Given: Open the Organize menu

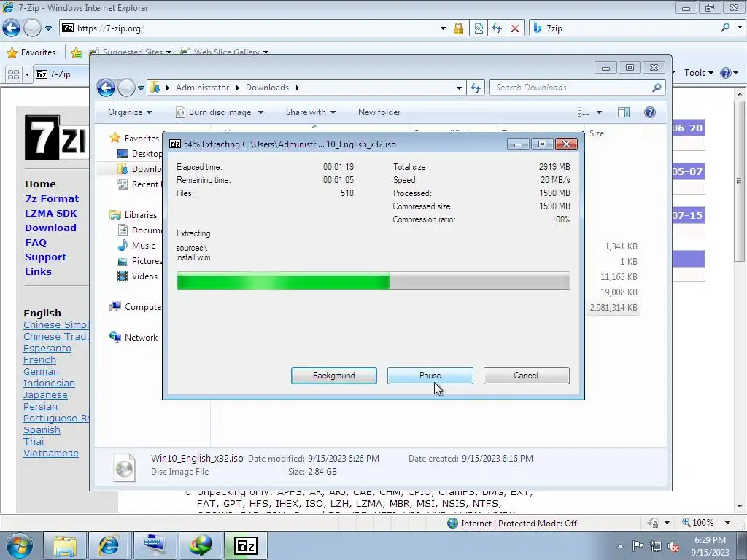Looking at the screenshot, I should pyautogui.click(x=130, y=112).
